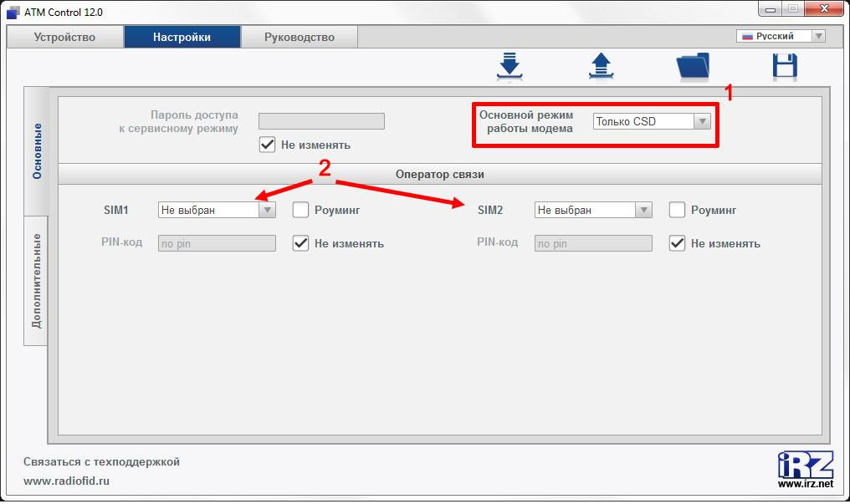
Task: Click the SIM1 PIN-код input field
Action: [217, 243]
